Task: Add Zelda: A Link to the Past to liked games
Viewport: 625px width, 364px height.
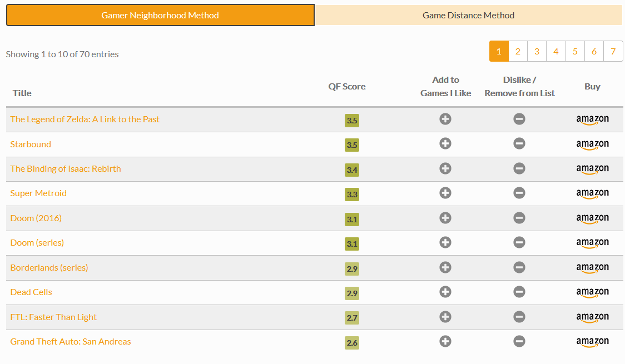Action: pos(445,119)
